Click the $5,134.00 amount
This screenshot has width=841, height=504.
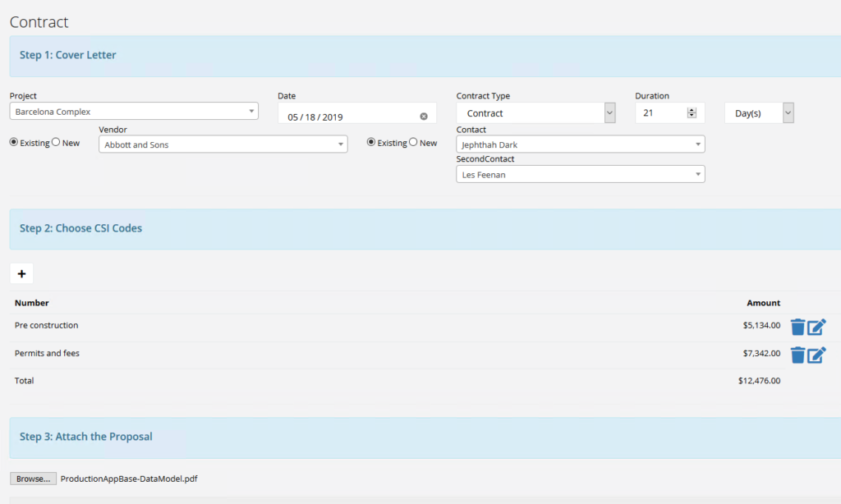pos(761,325)
